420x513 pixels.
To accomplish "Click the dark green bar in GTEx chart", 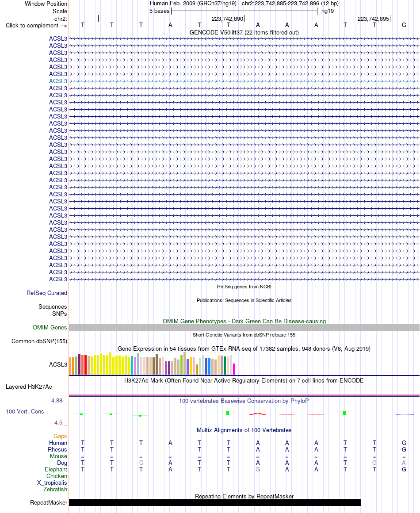I will 225,366.
